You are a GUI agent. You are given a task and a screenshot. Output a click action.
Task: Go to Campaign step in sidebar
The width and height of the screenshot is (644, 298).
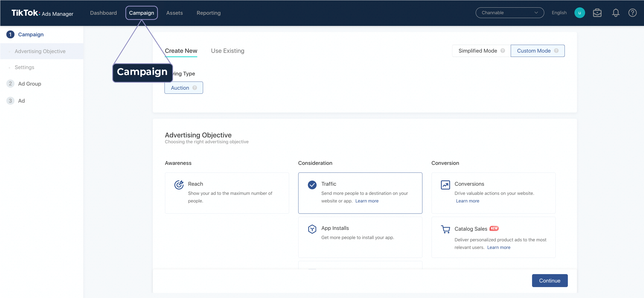pyautogui.click(x=31, y=34)
